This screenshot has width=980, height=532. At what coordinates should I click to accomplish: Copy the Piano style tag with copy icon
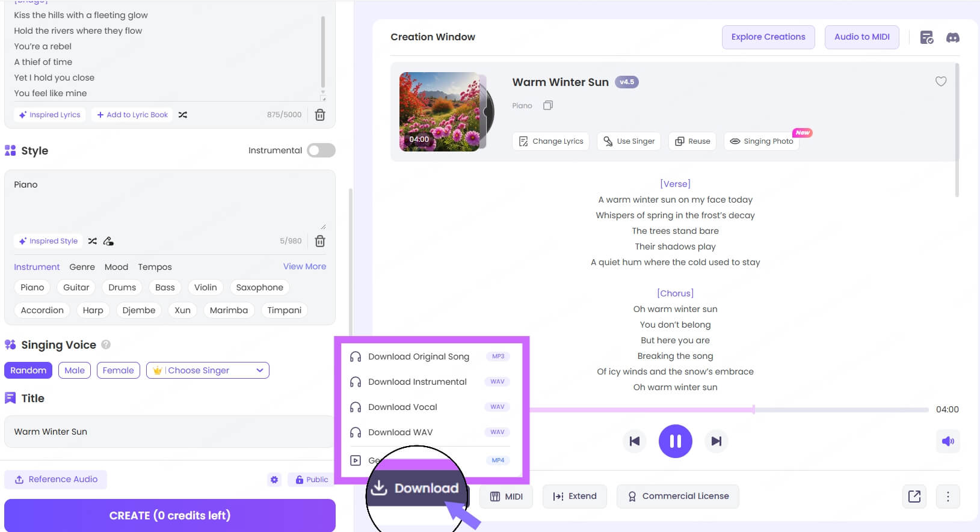pos(548,105)
